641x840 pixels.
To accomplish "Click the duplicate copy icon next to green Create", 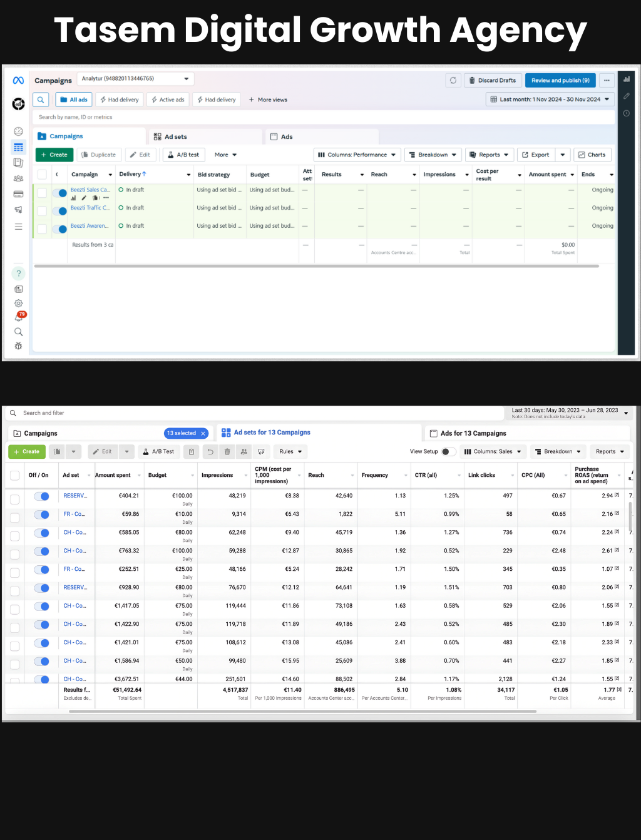I will (x=57, y=451).
